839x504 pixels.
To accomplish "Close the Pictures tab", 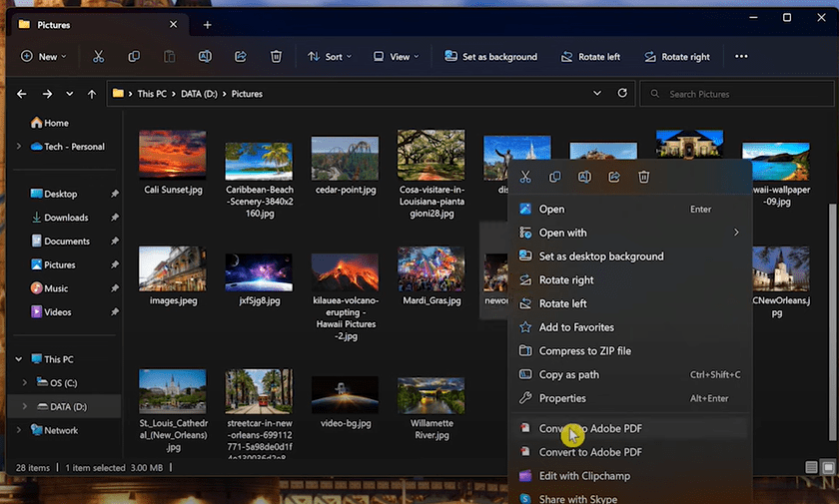I will coord(174,25).
